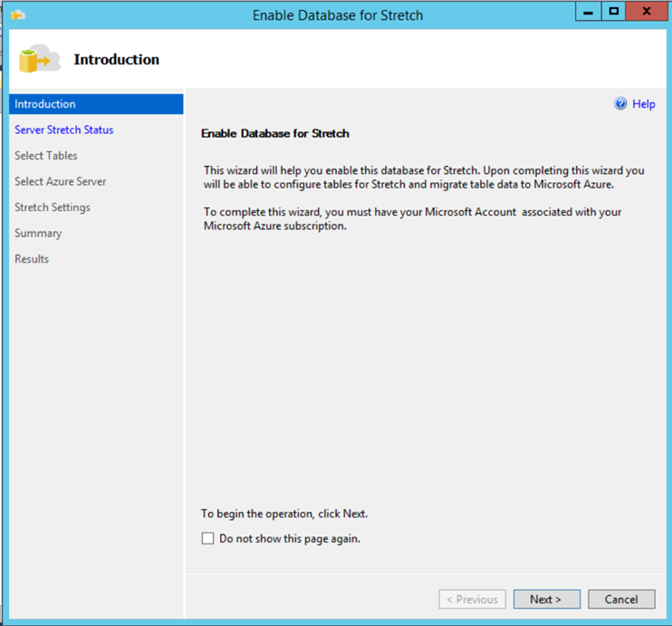Click the paragraph starting 'To complete this wizard'
The width and height of the screenshot is (672, 626).
pos(412,219)
